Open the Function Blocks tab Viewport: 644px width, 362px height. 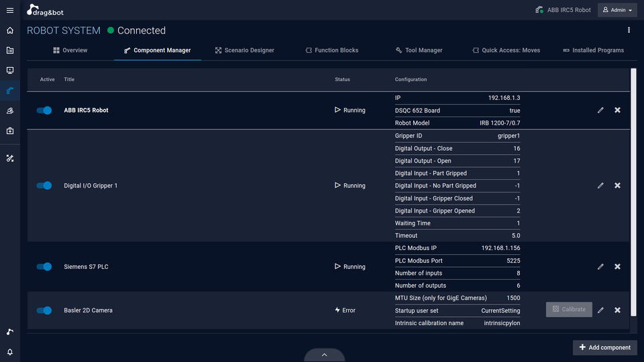click(332, 50)
